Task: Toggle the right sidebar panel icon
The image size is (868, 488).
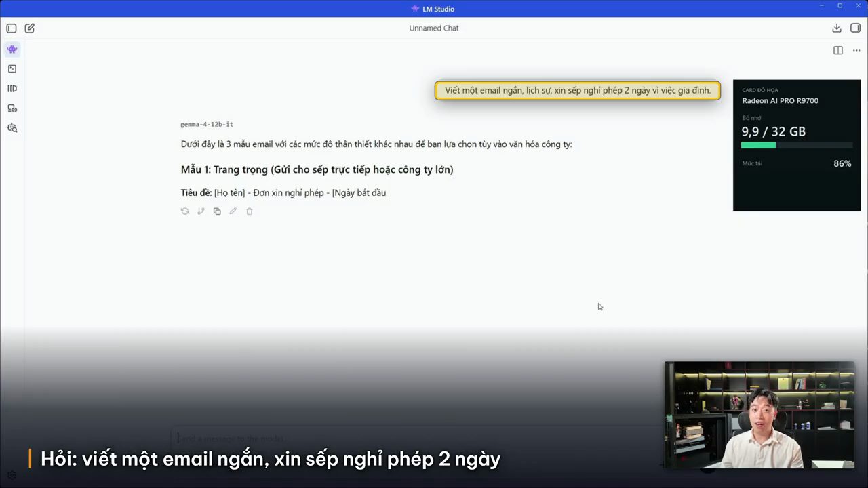Action: click(x=855, y=28)
